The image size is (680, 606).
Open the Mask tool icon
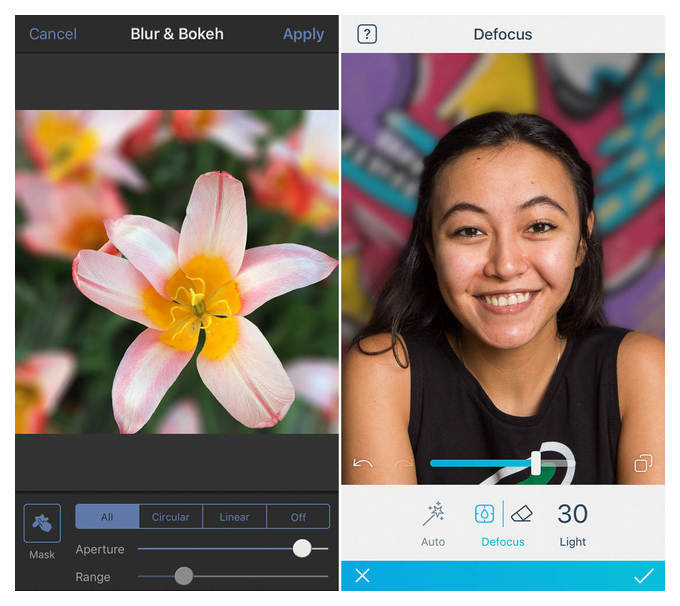coord(42,523)
